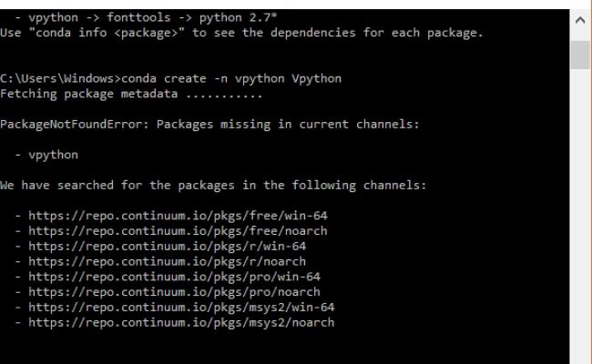Click the quoted "conda info <package>" text
Screen dimensions: 592x364
pos(107,33)
